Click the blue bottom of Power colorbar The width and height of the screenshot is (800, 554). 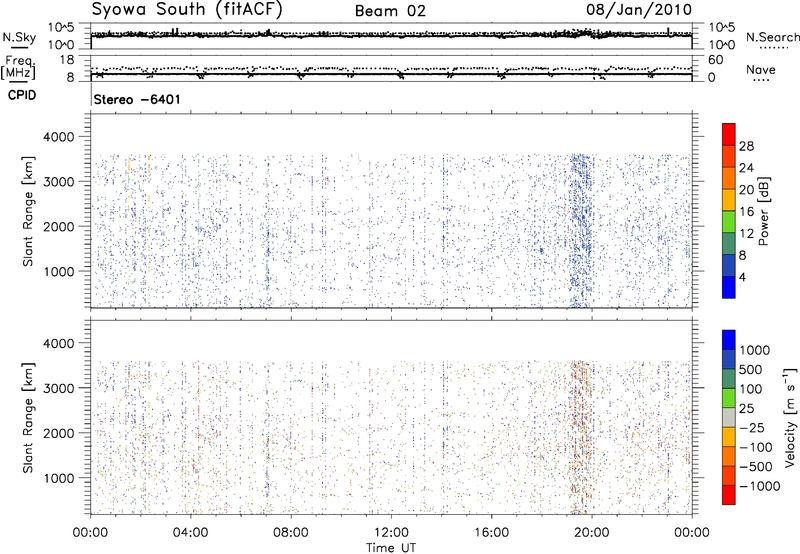(728, 287)
